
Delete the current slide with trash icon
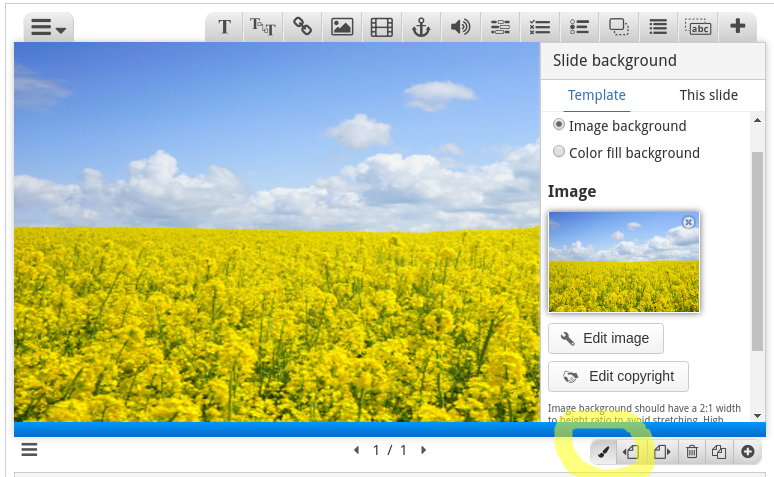(692, 452)
